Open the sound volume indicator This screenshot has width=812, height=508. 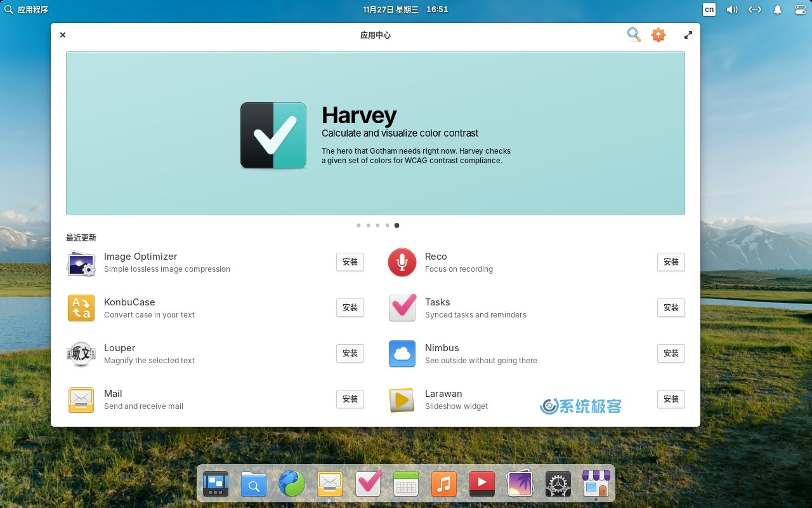pyautogui.click(x=732, y=10)
